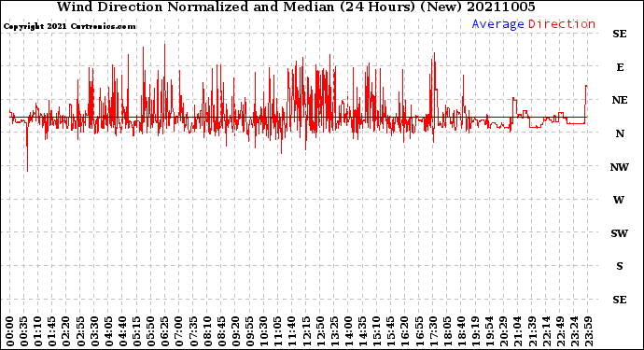This screenshot has height=350, width=644.
Task: Click the 21:04 time label
Action: click(x=517, y=331)
